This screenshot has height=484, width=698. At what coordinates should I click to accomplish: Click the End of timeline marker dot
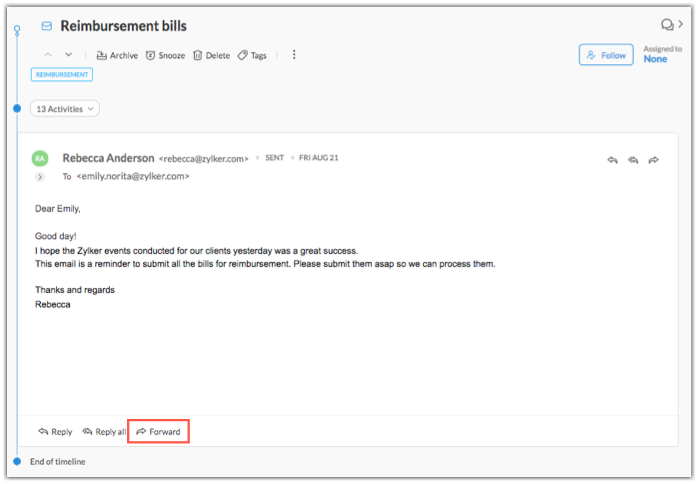(x=17, y=461)
